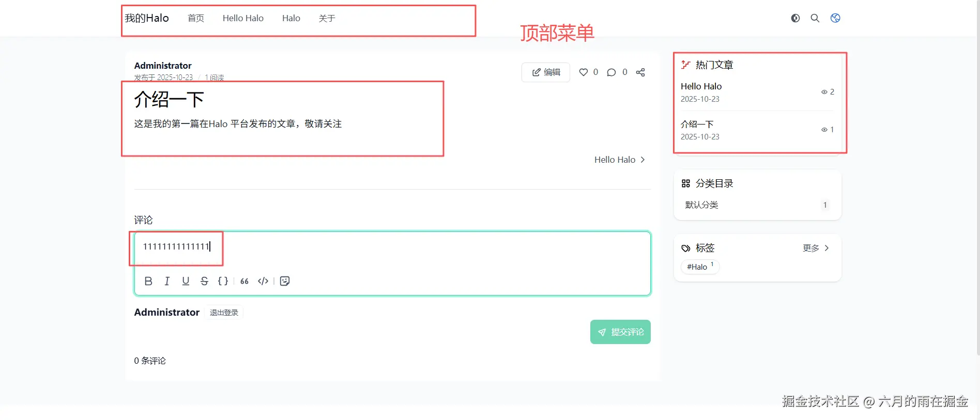Open the emoji picker icon
Viewport: 980px width, 420px height.
(285, 281)
